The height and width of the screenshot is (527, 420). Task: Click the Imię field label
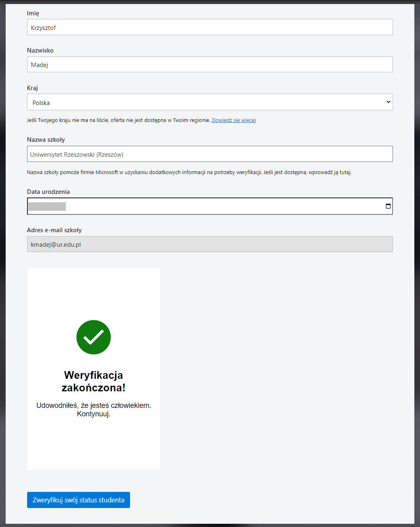point(33,13)
